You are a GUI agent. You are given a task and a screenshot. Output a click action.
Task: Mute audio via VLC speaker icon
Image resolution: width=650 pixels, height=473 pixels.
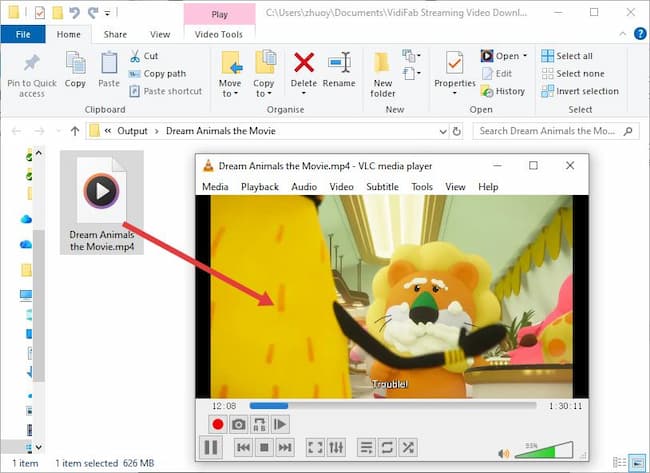(504, 454)
